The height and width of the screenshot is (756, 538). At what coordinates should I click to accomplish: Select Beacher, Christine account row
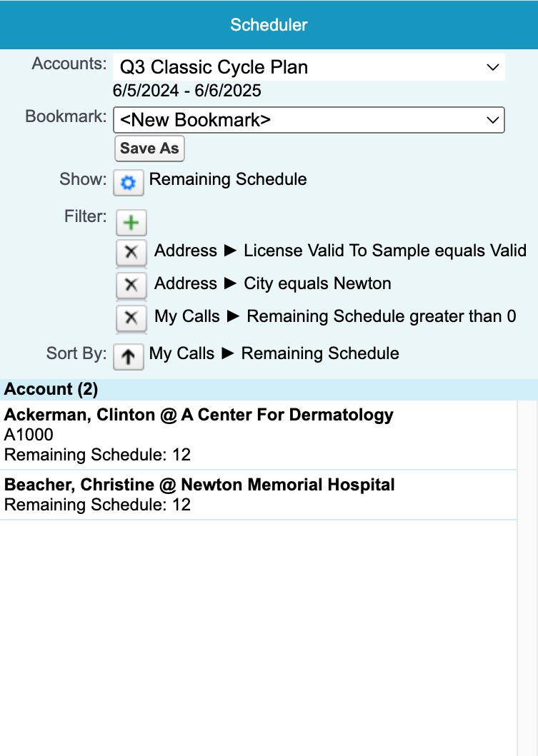click(x=199, y=485)
